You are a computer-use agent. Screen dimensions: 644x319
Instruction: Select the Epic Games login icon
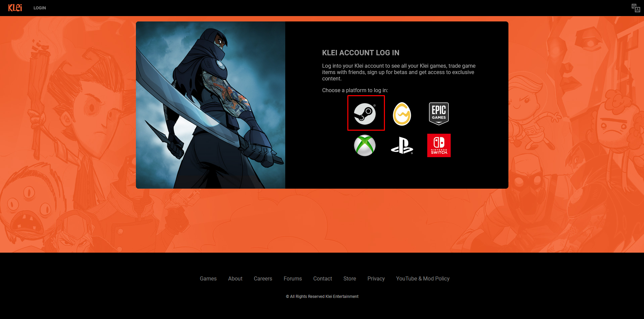click(x=439, y=114)
